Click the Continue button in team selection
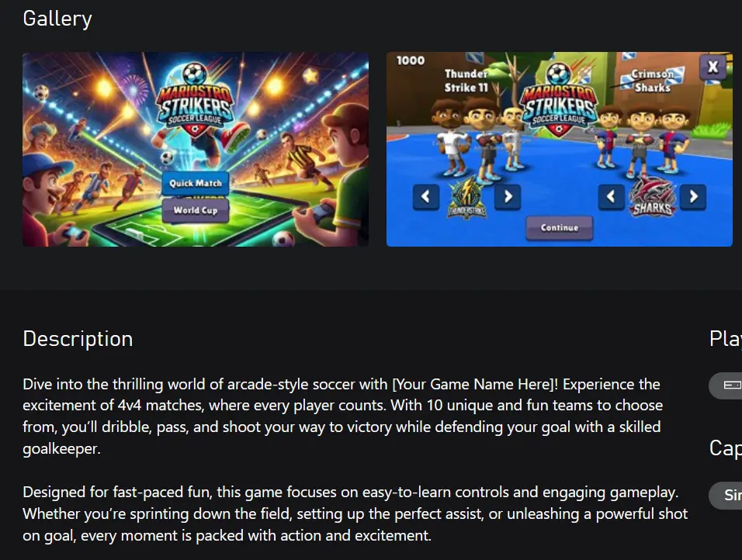 click(x=560, y=228)
